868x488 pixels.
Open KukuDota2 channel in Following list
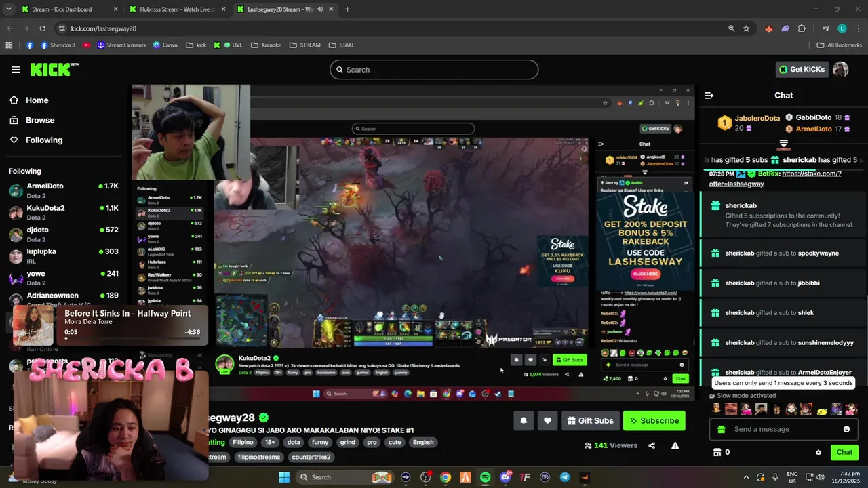[x=63, y=212]
